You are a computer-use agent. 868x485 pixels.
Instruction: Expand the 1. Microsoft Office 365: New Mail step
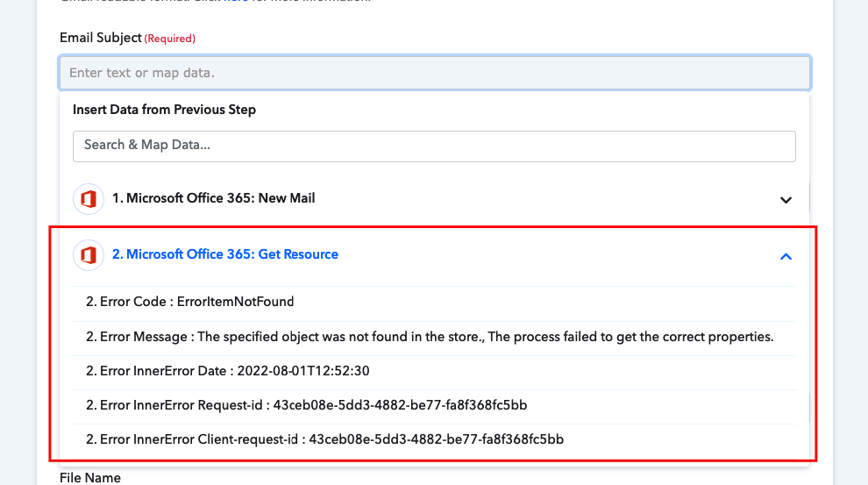(786, 200)
